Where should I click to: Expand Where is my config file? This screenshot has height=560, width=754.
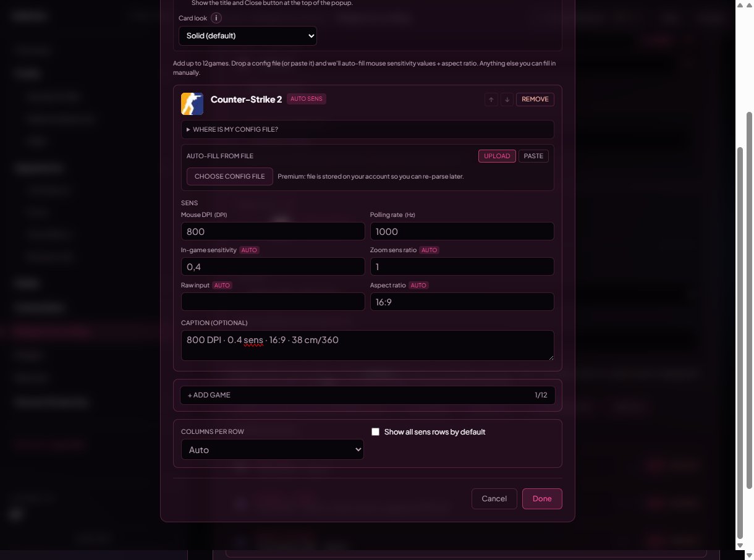pyautogui.click(x=368, y=130)
